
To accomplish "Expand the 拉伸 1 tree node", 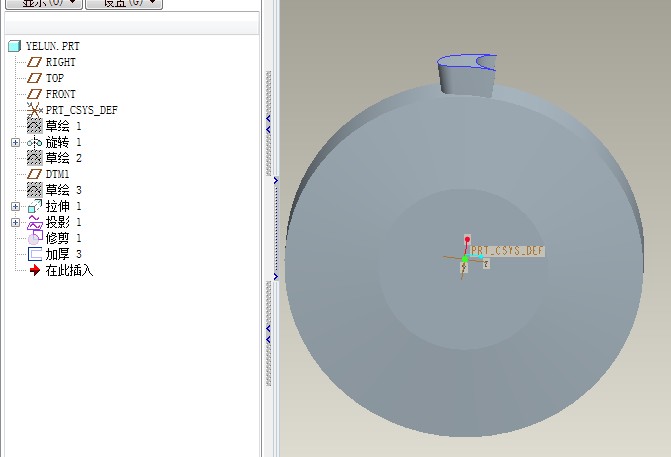I will click(x=15, y=206).
